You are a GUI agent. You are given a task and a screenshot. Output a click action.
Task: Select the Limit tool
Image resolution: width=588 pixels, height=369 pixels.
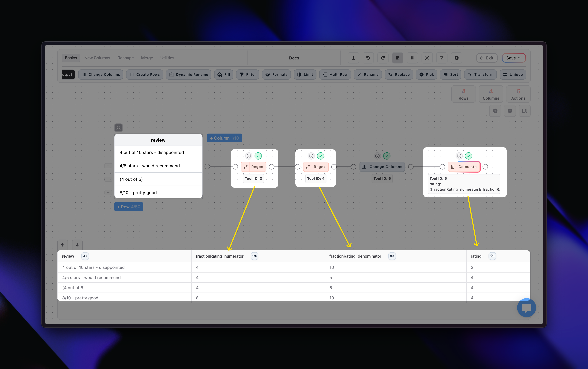(x=305, y=74)
